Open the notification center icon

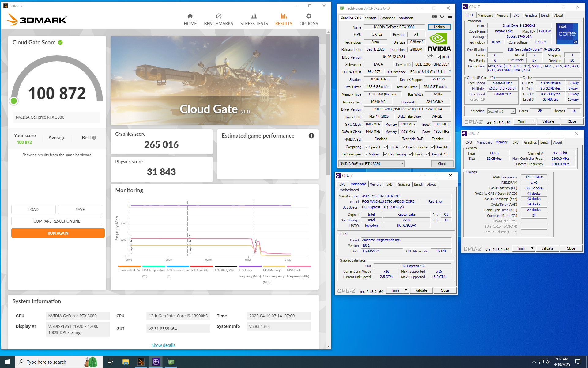(578, 362)
